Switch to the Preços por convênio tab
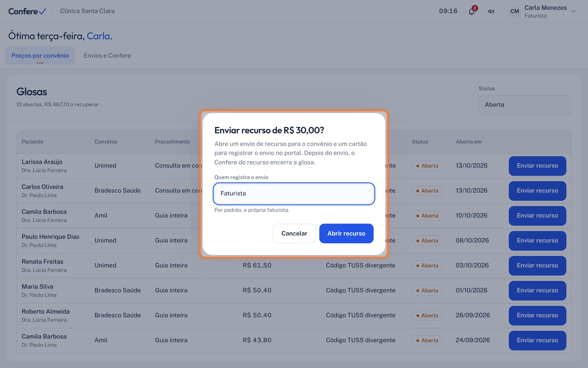Image resolution: width=588 pixels, height=368 pixels. [x=40, y=56]
